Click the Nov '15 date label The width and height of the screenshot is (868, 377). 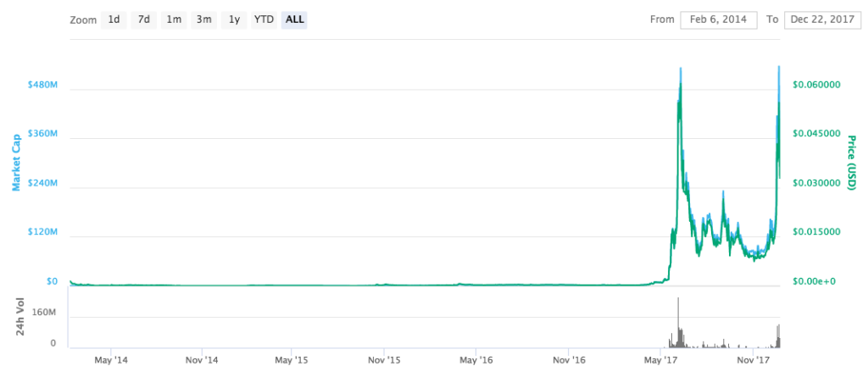384,360
